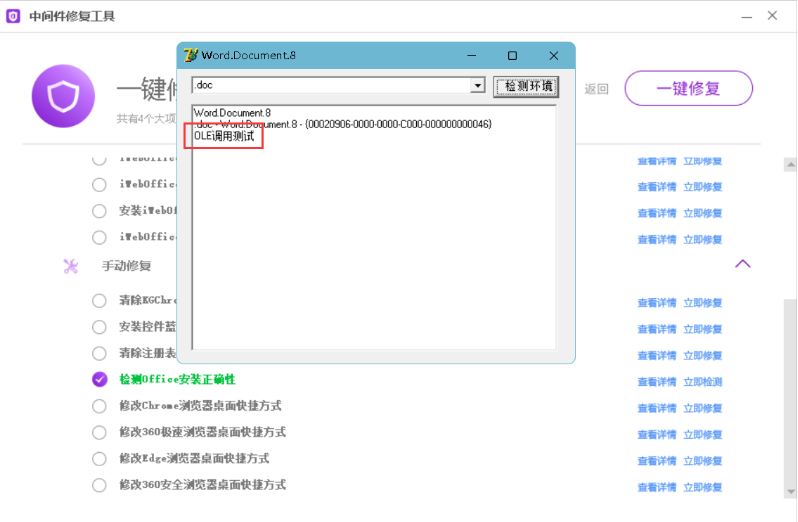Click 立即修复 for 清除KGChr row

[x=702, y=303]
